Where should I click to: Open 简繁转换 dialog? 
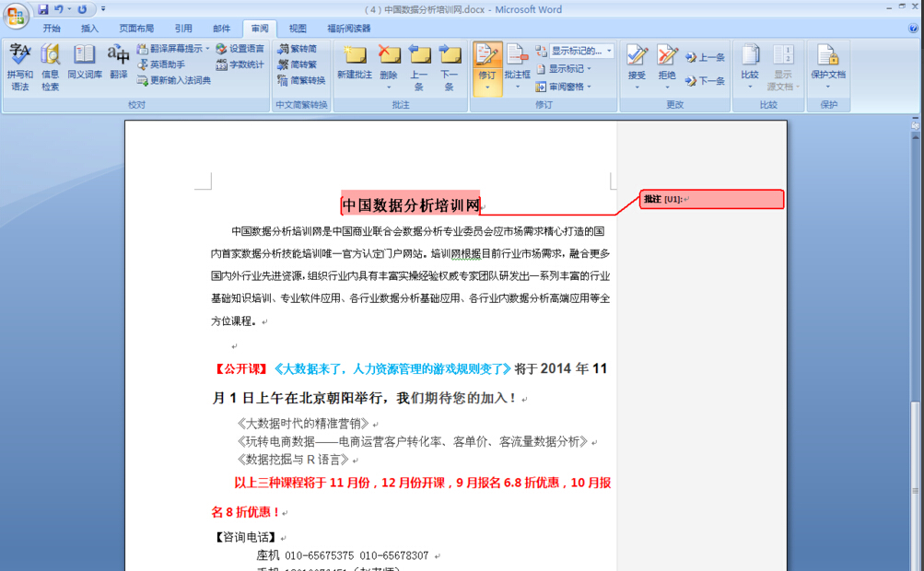pyautogui.click(x=302, y=80)
